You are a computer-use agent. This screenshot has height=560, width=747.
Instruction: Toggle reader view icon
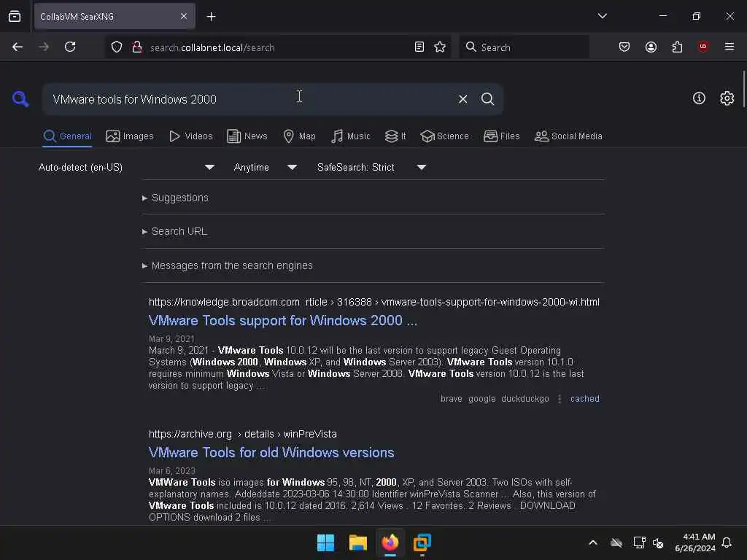point(419,47)
